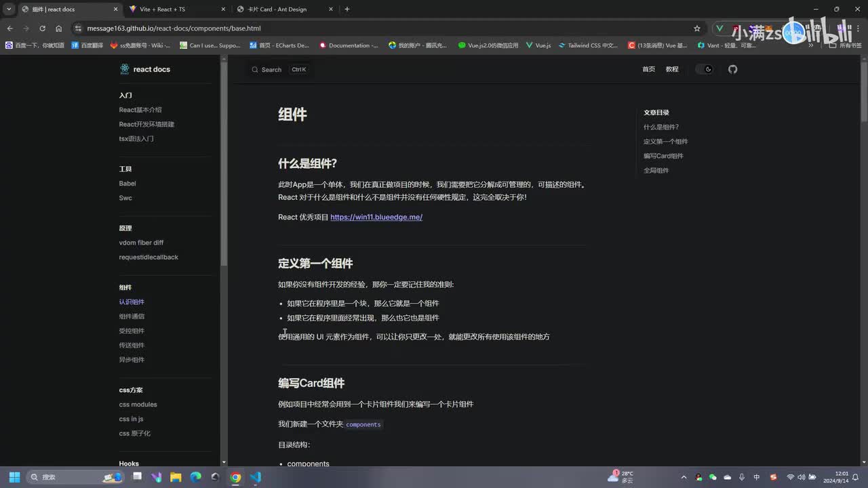Open the React基本介绍 sidebar page
Image resolution: width=868 pixels, height=488 pixels.
click(x=140, y=110)
